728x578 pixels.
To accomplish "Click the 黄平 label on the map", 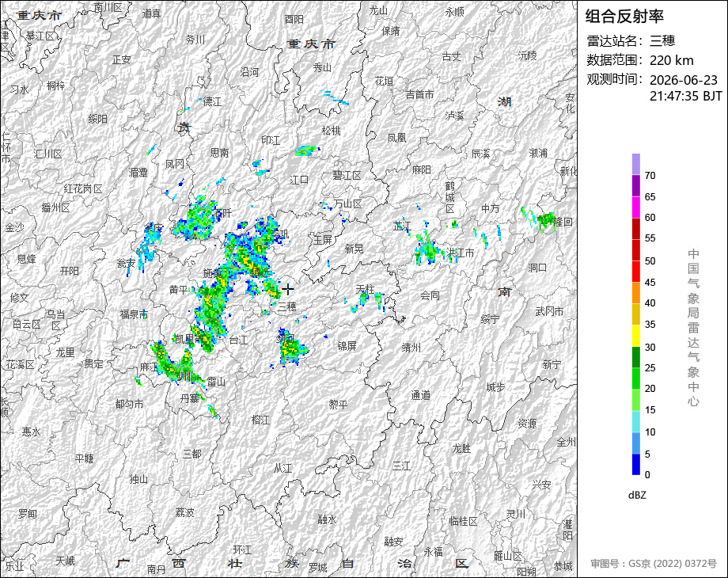I will (179, 290).
